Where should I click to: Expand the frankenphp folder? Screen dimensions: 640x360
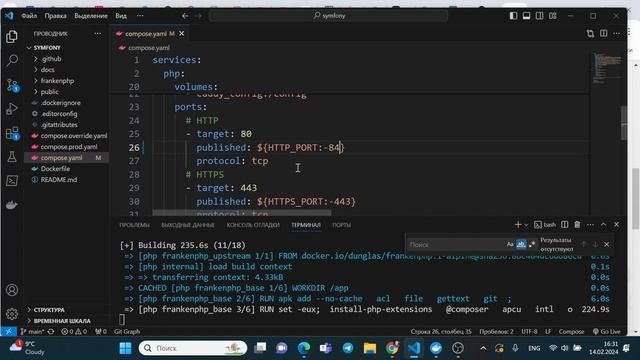(57, 81)
